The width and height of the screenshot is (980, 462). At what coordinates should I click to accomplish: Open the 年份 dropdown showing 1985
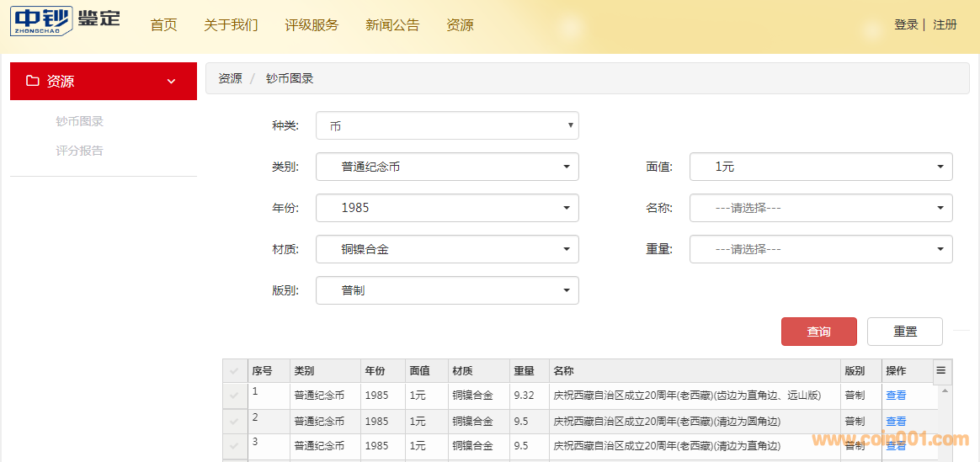tap(447, 208)
